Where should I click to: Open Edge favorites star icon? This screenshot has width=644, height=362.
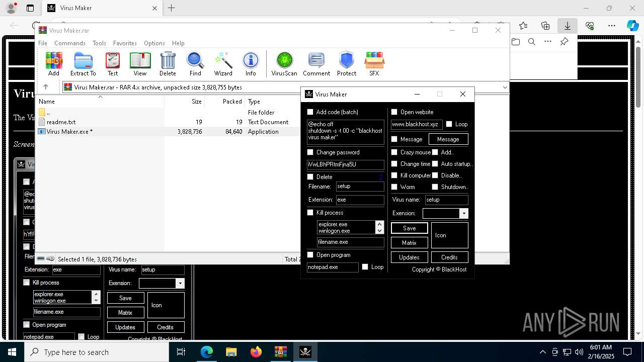(523, 26)
